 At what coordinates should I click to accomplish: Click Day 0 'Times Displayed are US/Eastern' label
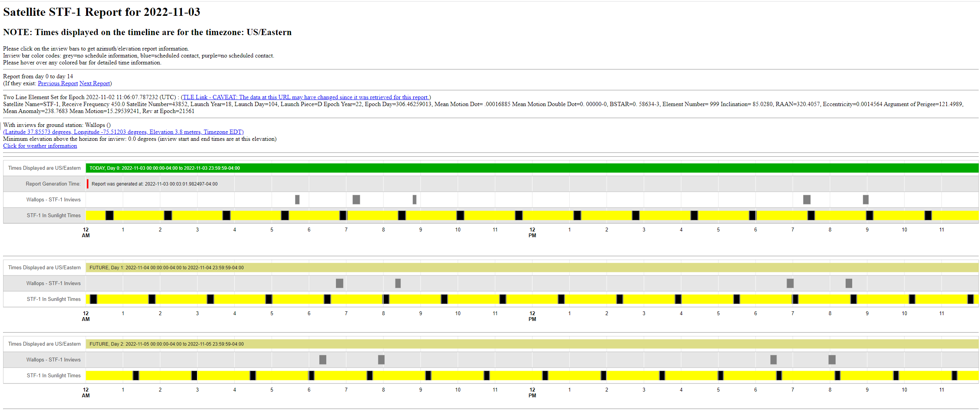click(x=44, y=168)
